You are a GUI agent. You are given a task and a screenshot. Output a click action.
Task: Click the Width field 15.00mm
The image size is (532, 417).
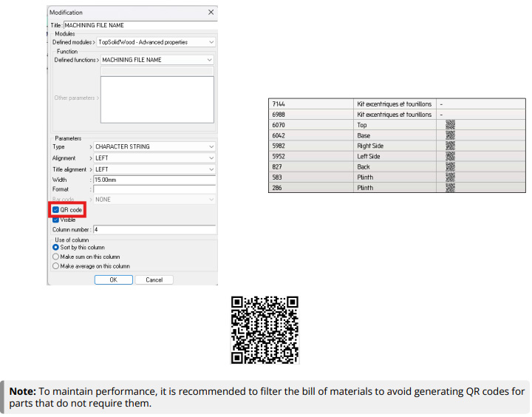point(154,180)
